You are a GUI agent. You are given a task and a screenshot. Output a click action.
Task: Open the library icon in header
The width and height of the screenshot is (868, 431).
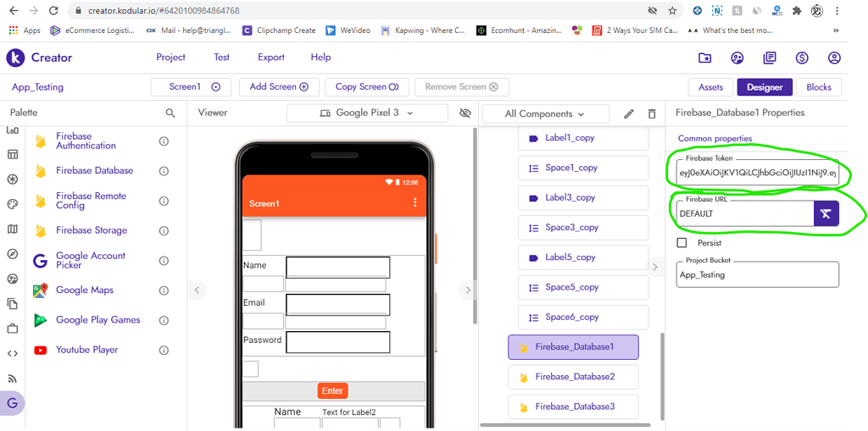click(x=770, y=58)
